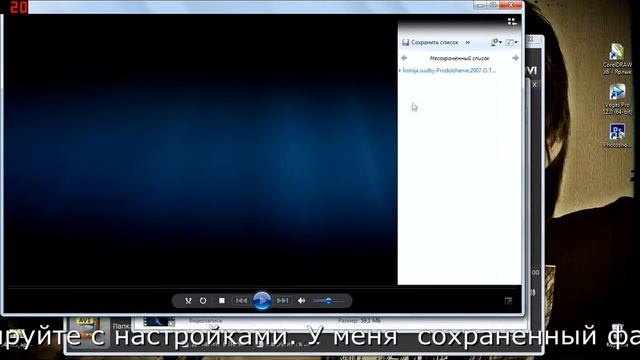Switch to library view icon
The image size is (640, 360).
[512, 22]
